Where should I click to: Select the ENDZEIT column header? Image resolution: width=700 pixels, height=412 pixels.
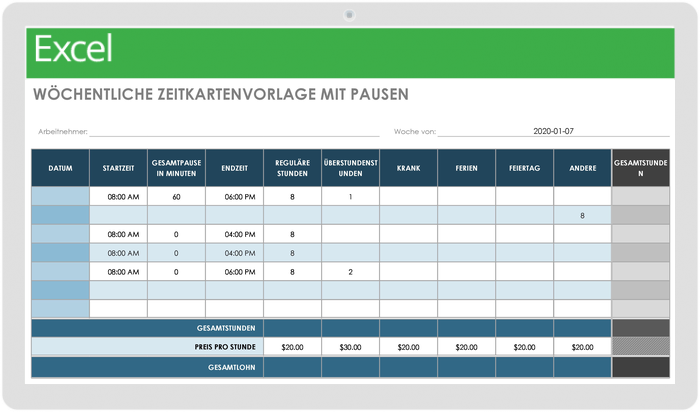(234, 168)
